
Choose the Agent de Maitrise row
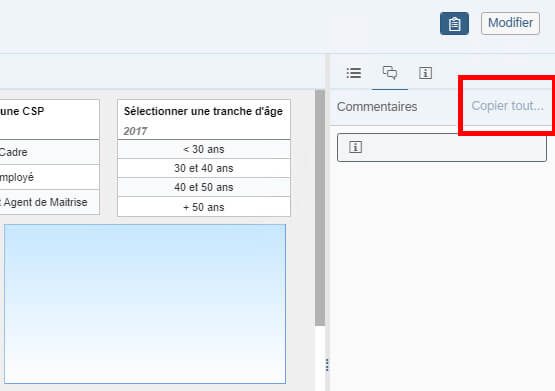pos(50,202)
